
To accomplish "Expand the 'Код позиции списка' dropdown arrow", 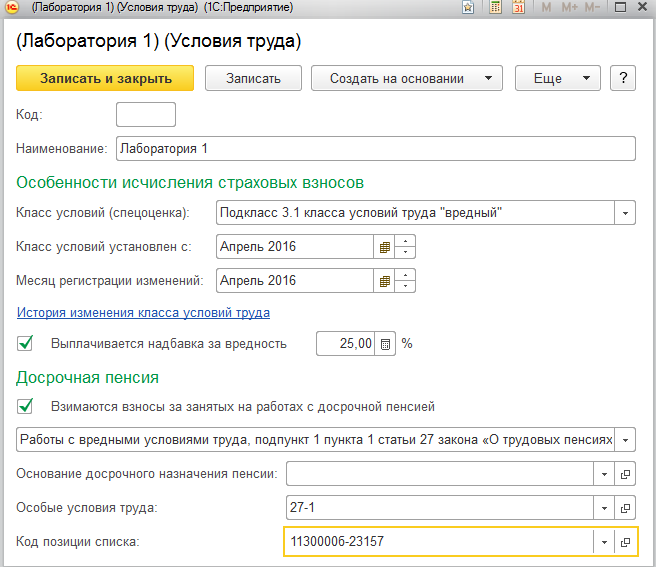I will 602,541.
